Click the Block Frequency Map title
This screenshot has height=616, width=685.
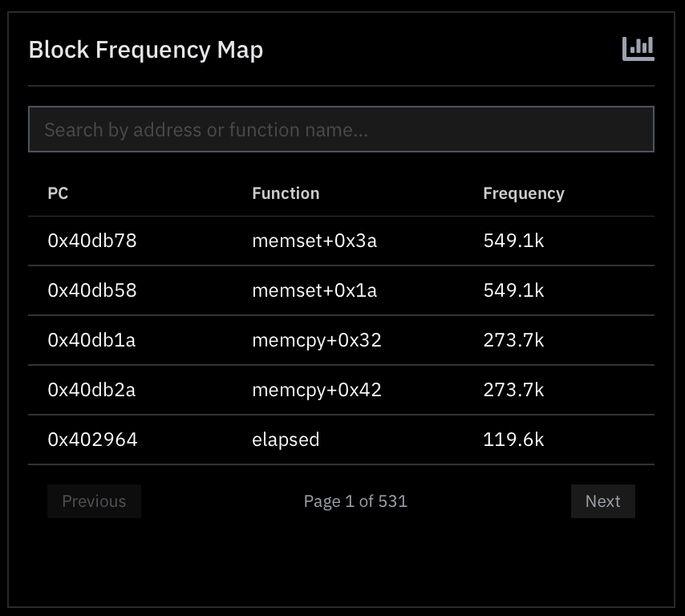pos(146,50)
